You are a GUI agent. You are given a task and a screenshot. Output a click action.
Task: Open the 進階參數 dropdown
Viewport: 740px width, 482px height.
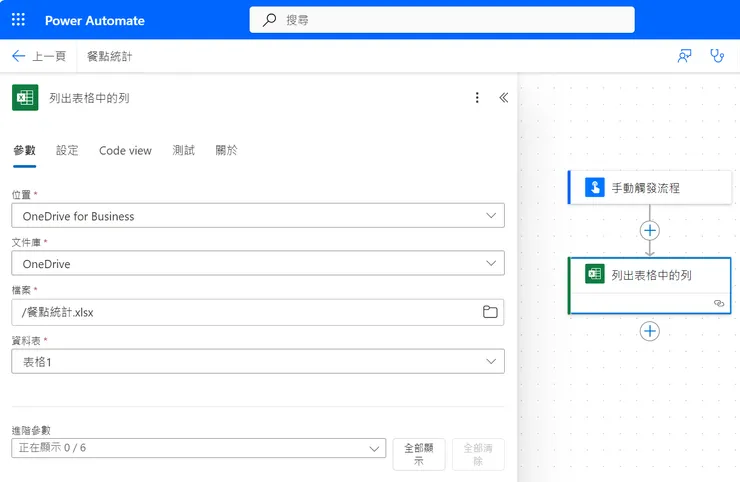click(199, 448)
